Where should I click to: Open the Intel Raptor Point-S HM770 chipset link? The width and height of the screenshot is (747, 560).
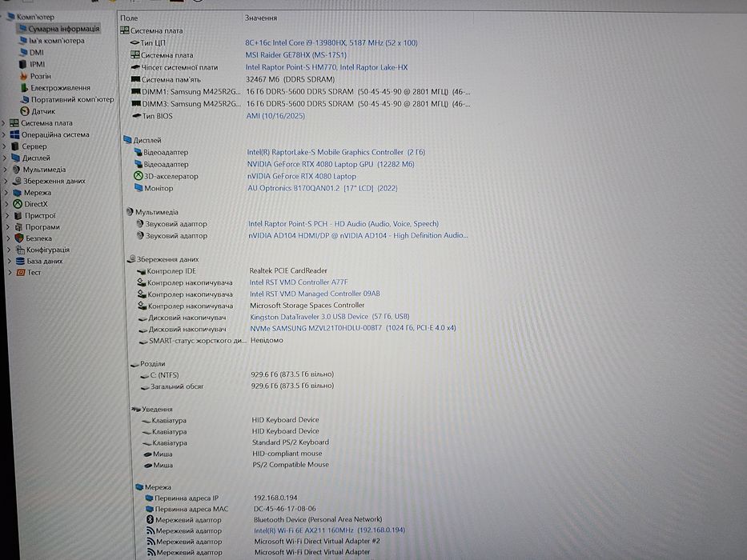tap(327, 68)
